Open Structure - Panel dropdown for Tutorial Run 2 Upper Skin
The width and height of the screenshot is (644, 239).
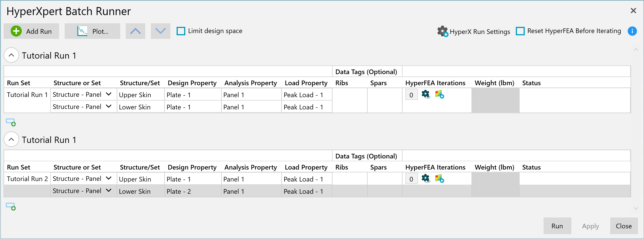coord(108,178)
